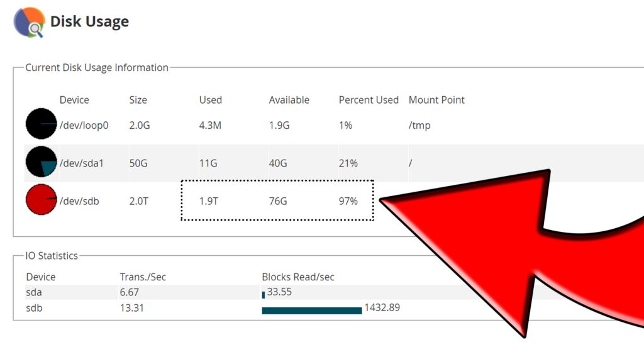The height and width of the screenshot is (362, 644).
Task: Click the /dev/sdb device name
Action: pyautogui.click(x=79, y=201)
